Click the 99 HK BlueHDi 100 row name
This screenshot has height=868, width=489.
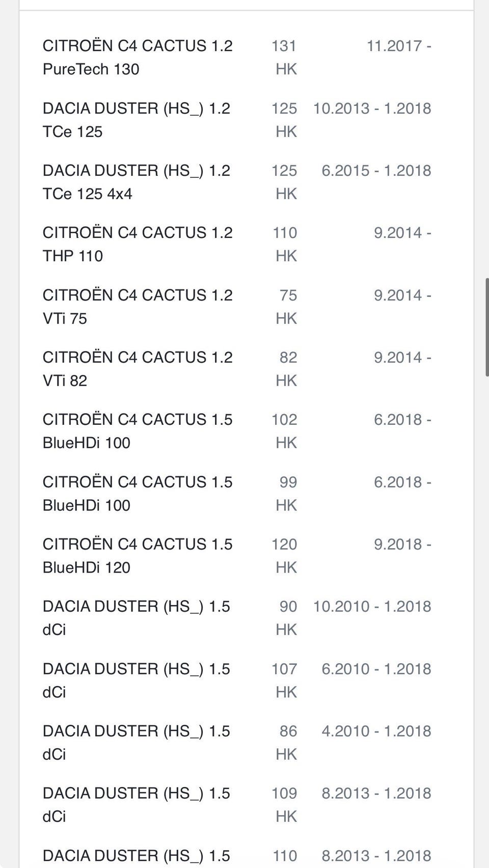tap(138, 494)
